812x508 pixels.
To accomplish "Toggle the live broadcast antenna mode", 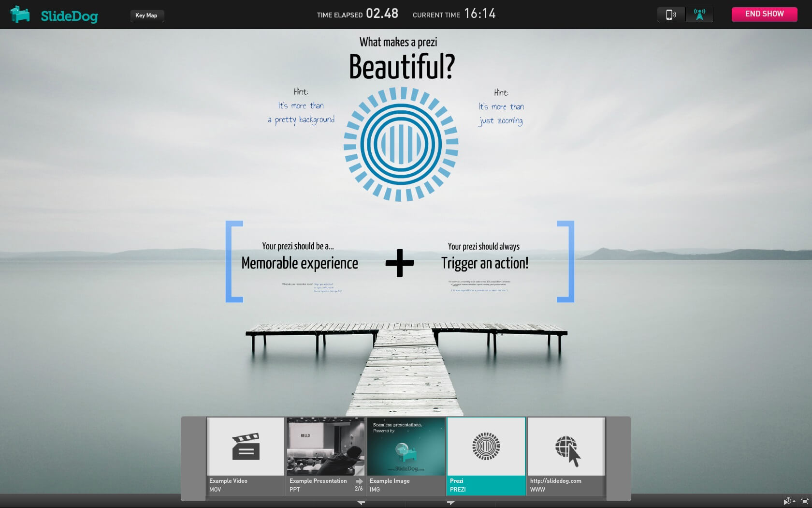I will click(699, 14).
